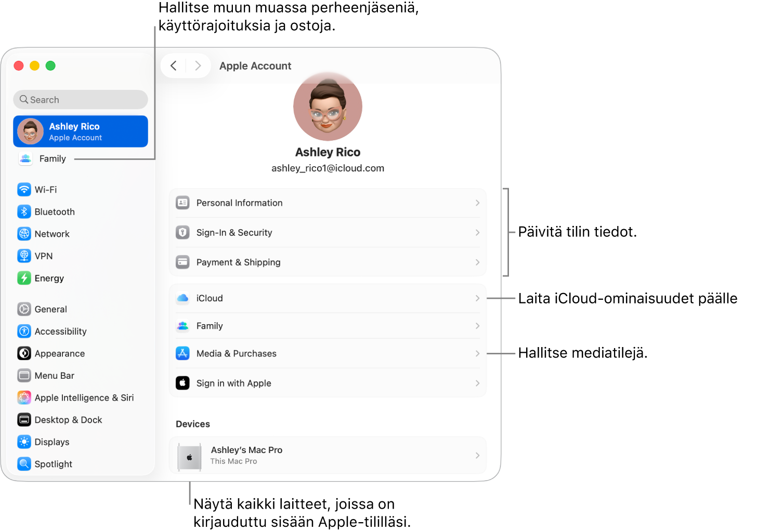
Task: Click the Spotlight magnifier icon
Action: (x=24, y=463)
